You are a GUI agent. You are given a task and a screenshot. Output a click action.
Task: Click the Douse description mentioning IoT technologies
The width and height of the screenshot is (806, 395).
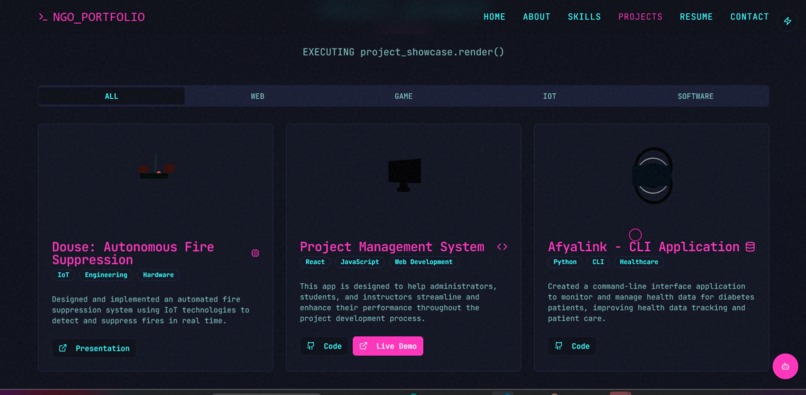[151, 310]
